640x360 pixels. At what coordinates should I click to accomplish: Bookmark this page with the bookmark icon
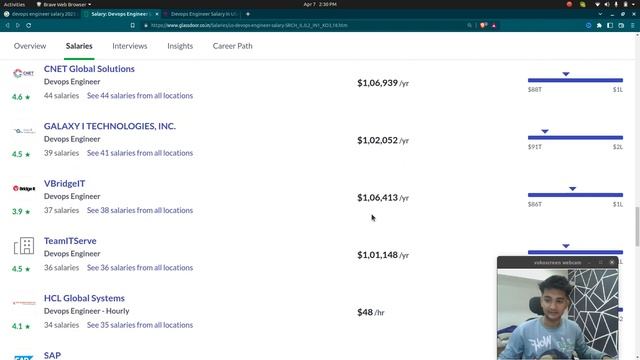tap(133, 25)
